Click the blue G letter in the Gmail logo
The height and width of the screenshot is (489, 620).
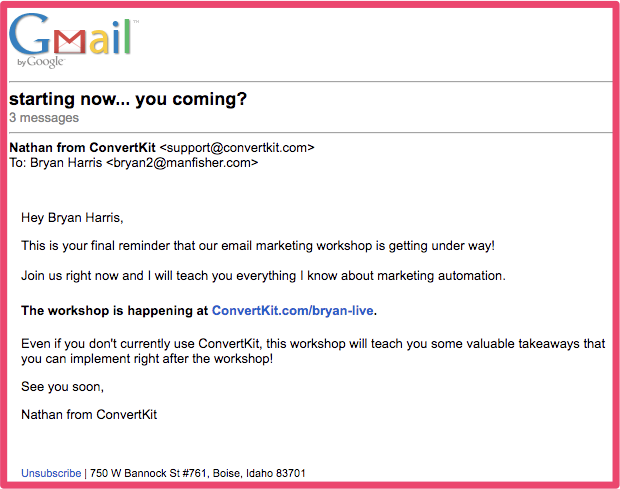pyautogui.click(x=30, y=34)
